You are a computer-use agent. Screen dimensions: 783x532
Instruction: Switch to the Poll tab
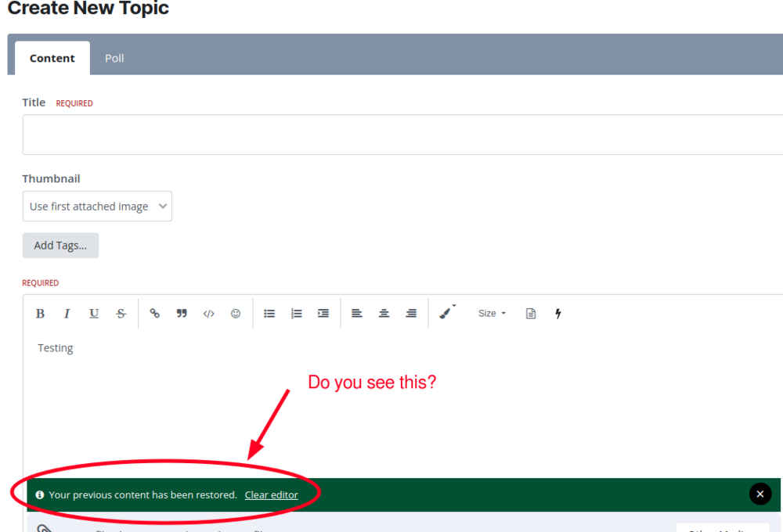tap(114, 58)
